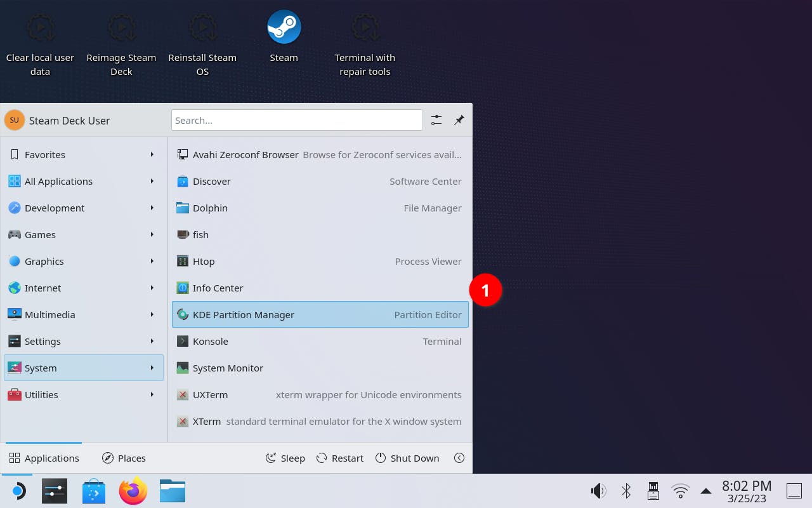Open Discover store from the taskbar

coord(94,491)
